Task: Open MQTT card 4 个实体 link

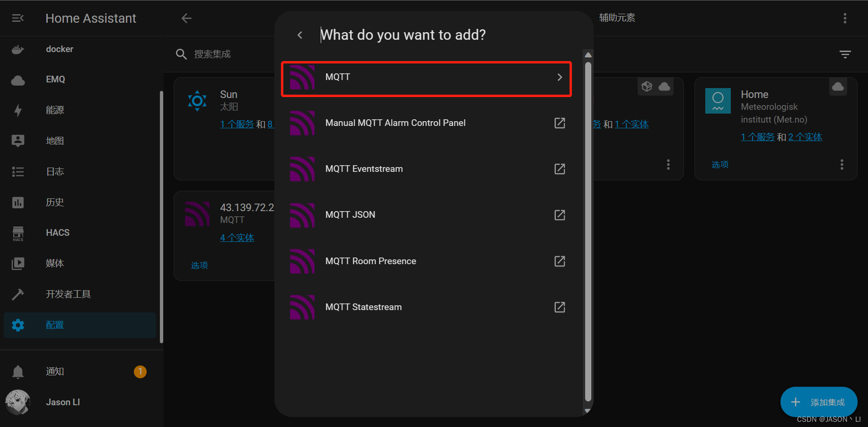Action: click(x=237, y=238)
